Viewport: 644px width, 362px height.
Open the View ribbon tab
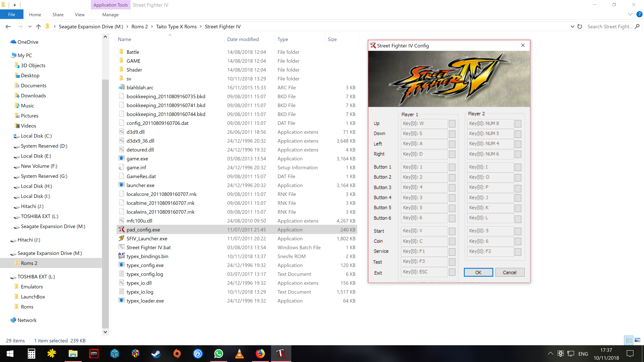coord(80,14)
